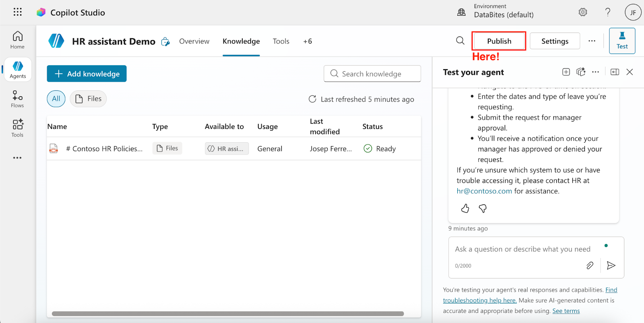Start a new test conversation
This screenshot has height=323, width=644.
566,72
